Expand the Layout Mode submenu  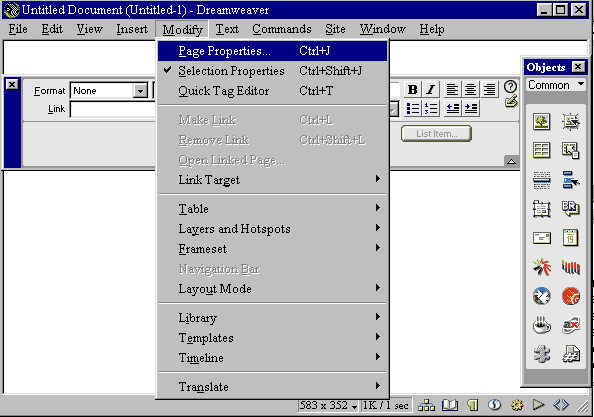click(x=273, y=289)
